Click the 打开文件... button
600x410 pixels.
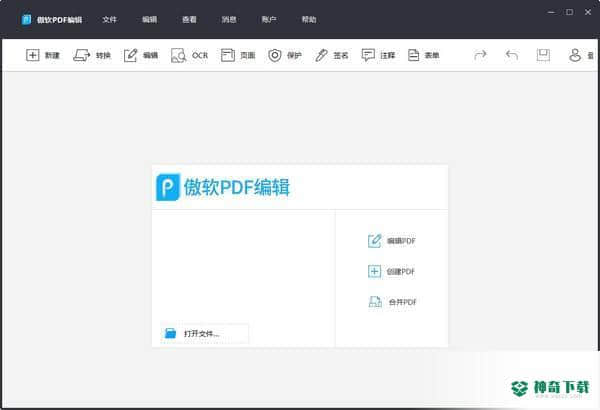pyautogui.click(x=204, y=333)
